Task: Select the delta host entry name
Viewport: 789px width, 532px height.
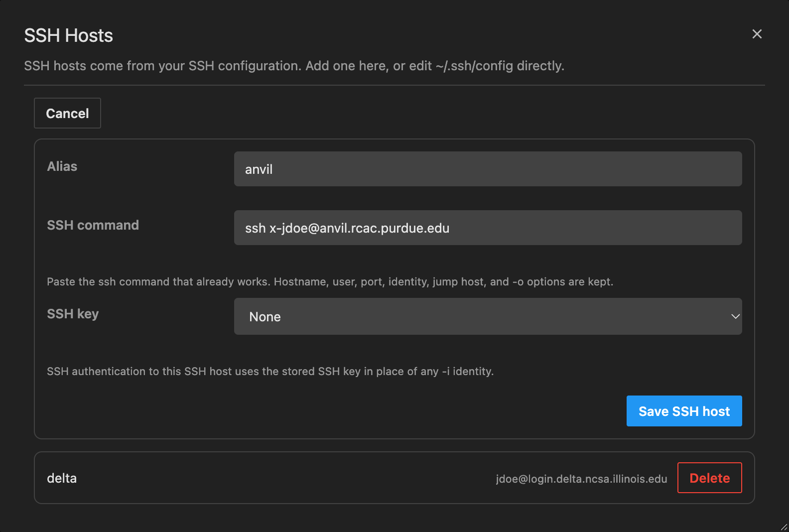Action: click(x=62, y=478)
